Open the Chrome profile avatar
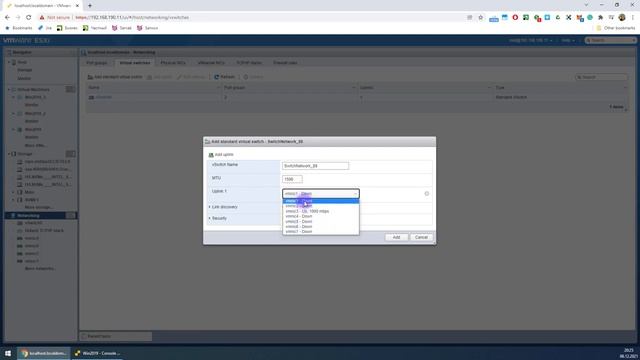Image resolution: width=640 pixels, height=360 pixels. (622, 18)
